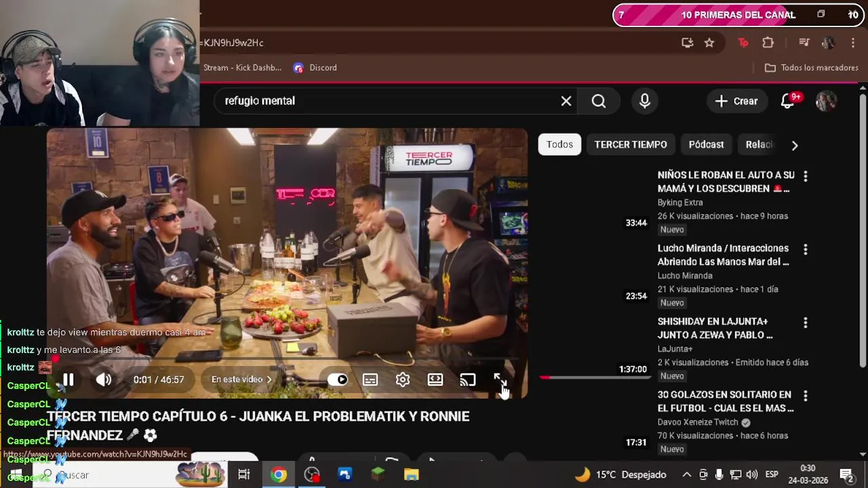This screenshot has height=488, width=868.
Task: Open YouTube account avatar menu
Action: pyautogui.click(x=826, y=101)
